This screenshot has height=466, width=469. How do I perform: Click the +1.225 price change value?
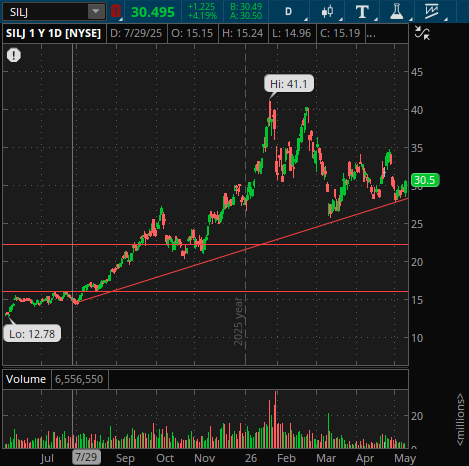202,7
